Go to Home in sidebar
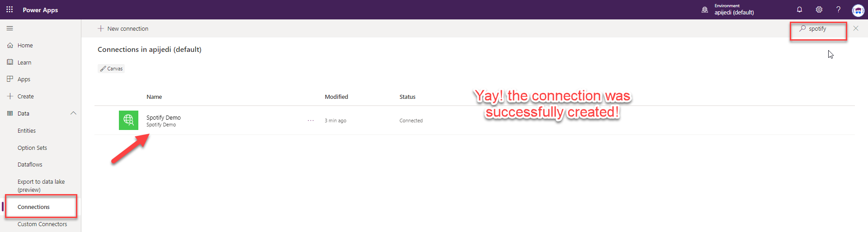The height and width of the screenshot is (232, 868). click(x=25, y=46)
